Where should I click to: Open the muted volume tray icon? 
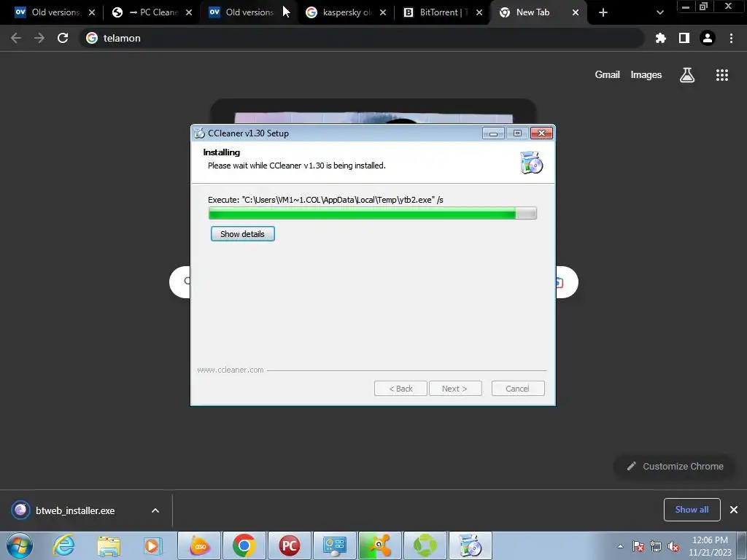point(673,546)
